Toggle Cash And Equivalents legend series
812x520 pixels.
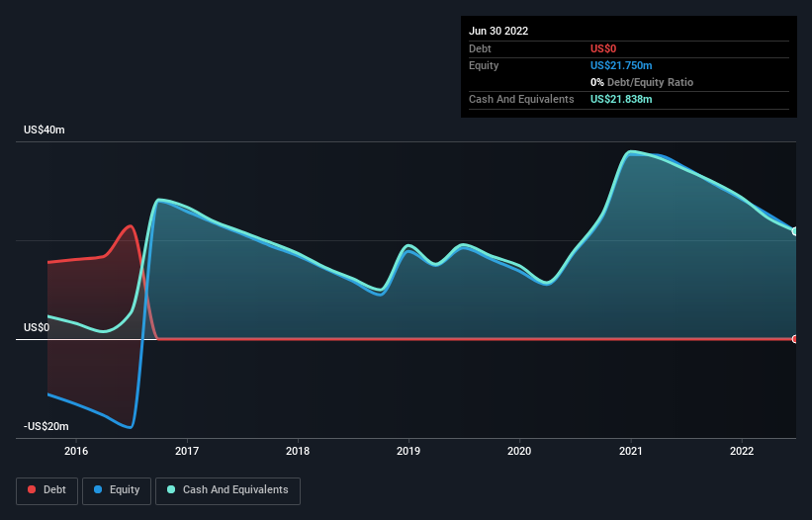click(227, 490)
